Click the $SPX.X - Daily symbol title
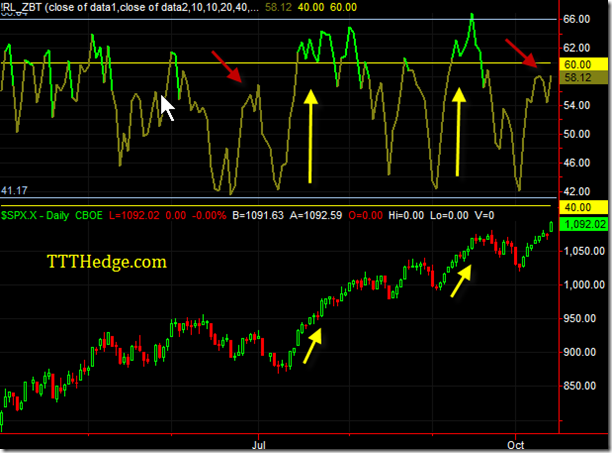The width and height of the screenshot is (612, 453). 35,215
